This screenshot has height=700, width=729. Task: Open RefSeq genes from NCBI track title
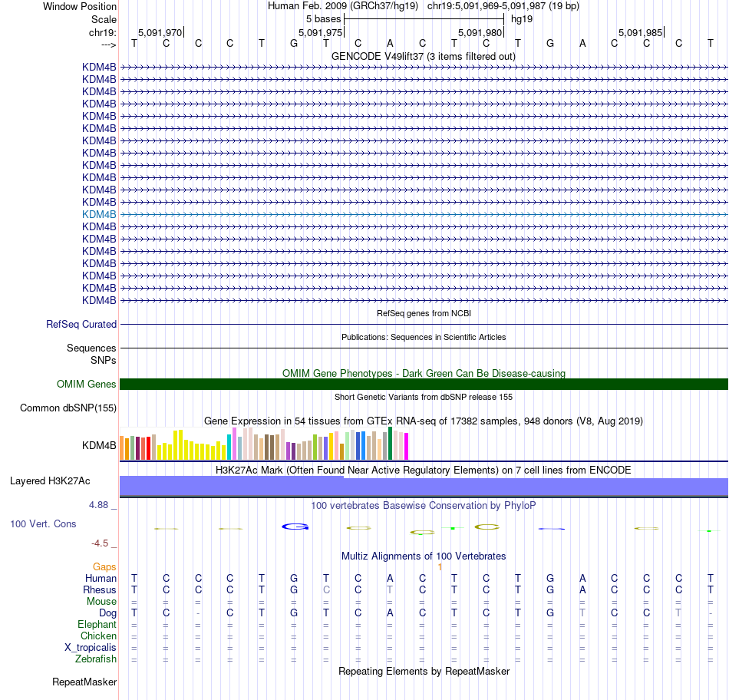pos(424,313)
